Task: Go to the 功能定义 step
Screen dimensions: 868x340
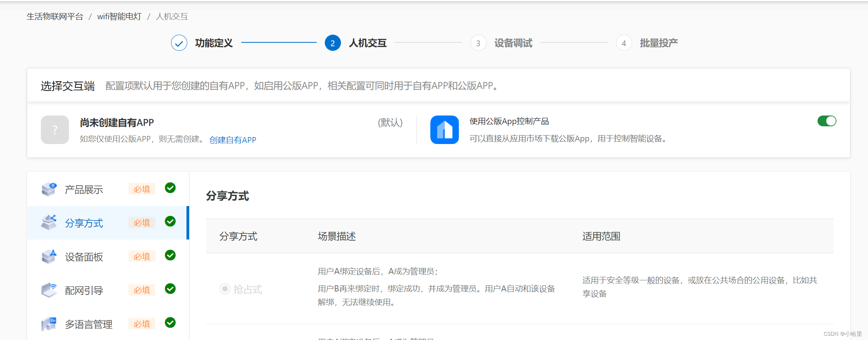Action: (214, 43)
